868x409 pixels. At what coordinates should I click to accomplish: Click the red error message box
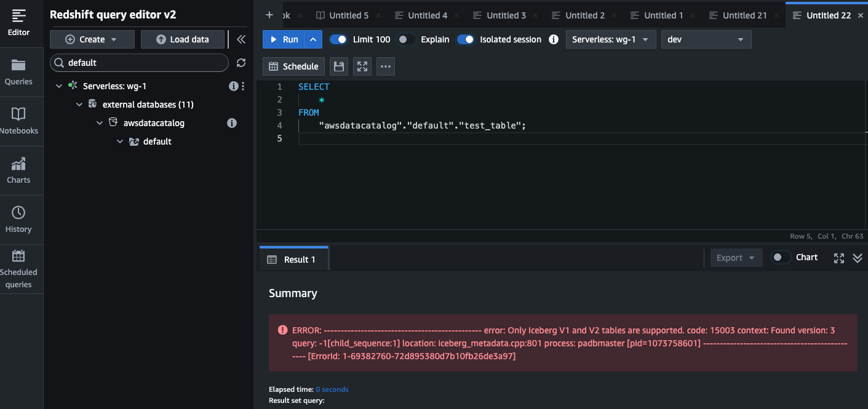coord(563,343)
